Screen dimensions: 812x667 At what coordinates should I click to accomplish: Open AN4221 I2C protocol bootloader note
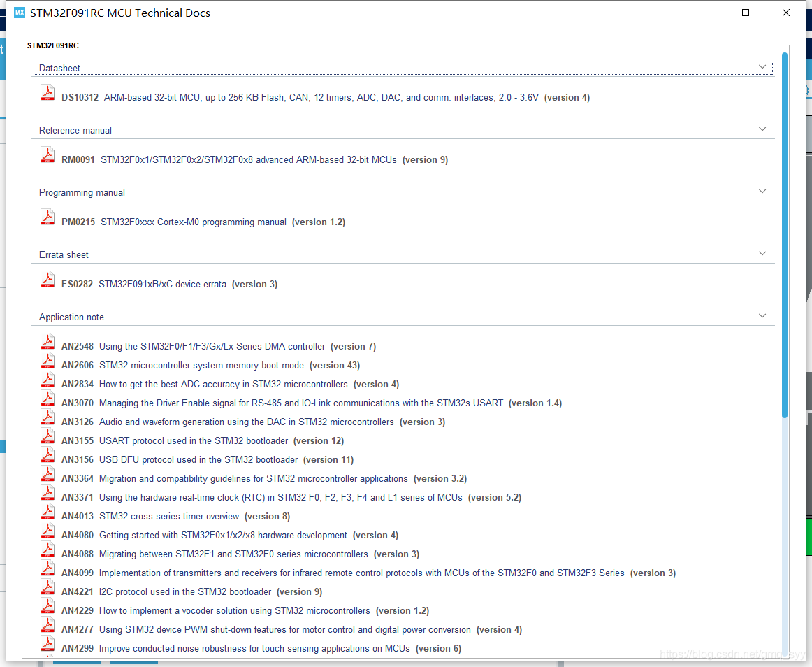[191, 592]
